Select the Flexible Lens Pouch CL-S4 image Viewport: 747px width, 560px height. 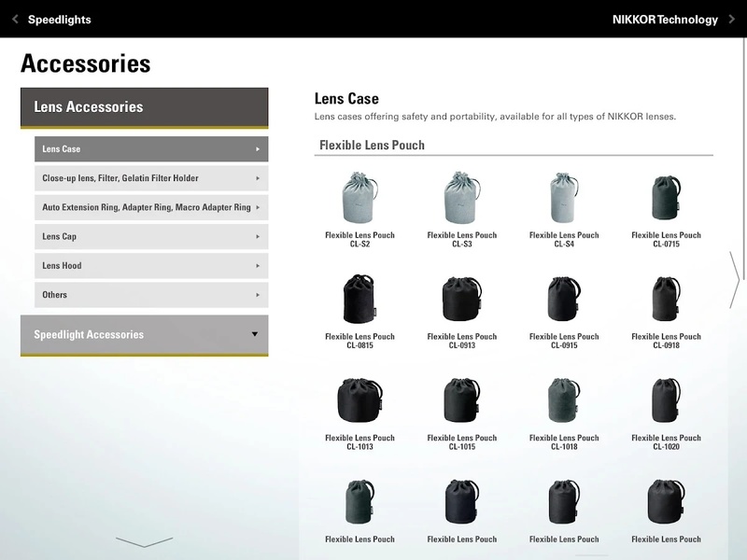(564, 197)
